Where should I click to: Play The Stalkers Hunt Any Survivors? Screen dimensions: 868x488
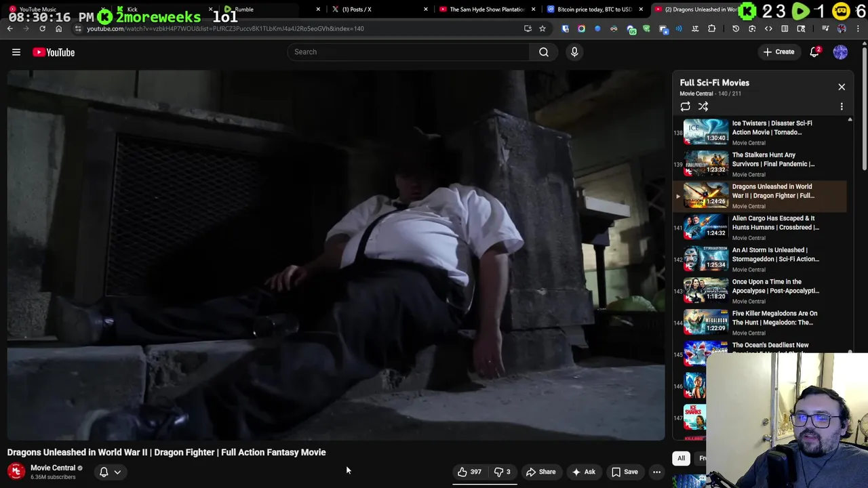(759, 164)
